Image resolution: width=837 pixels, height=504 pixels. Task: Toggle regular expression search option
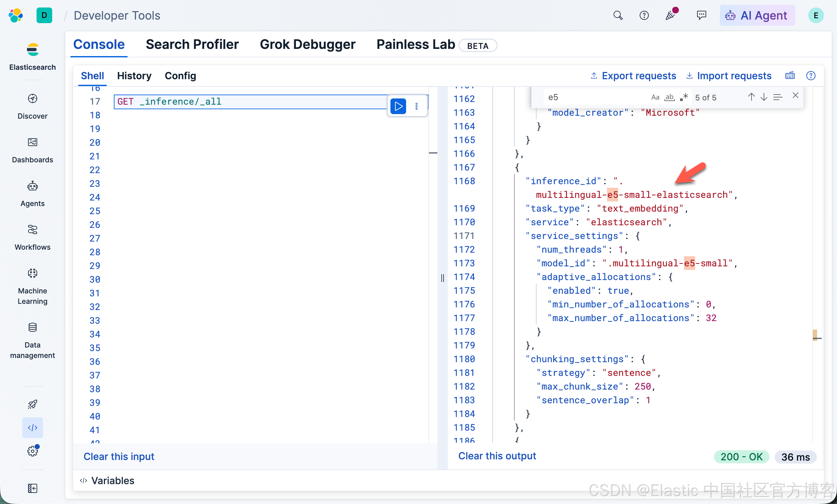683,97
